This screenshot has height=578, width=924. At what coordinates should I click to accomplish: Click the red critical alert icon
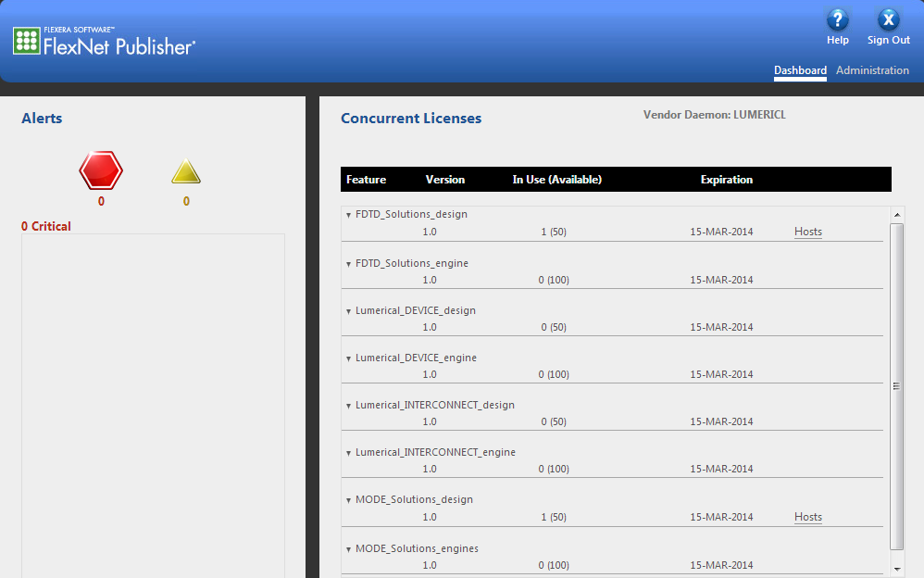click(x=101, y=170)
